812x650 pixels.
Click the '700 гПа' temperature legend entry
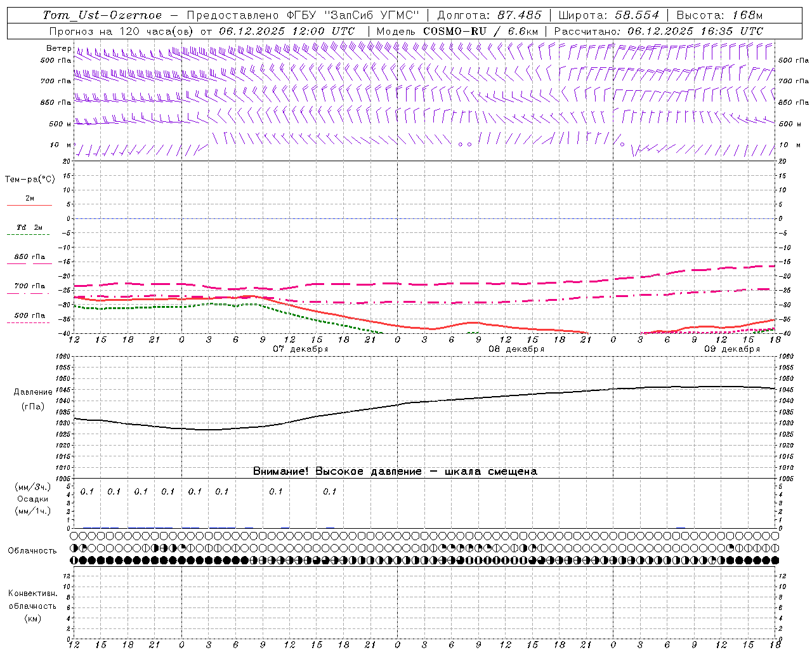(30, 286)
